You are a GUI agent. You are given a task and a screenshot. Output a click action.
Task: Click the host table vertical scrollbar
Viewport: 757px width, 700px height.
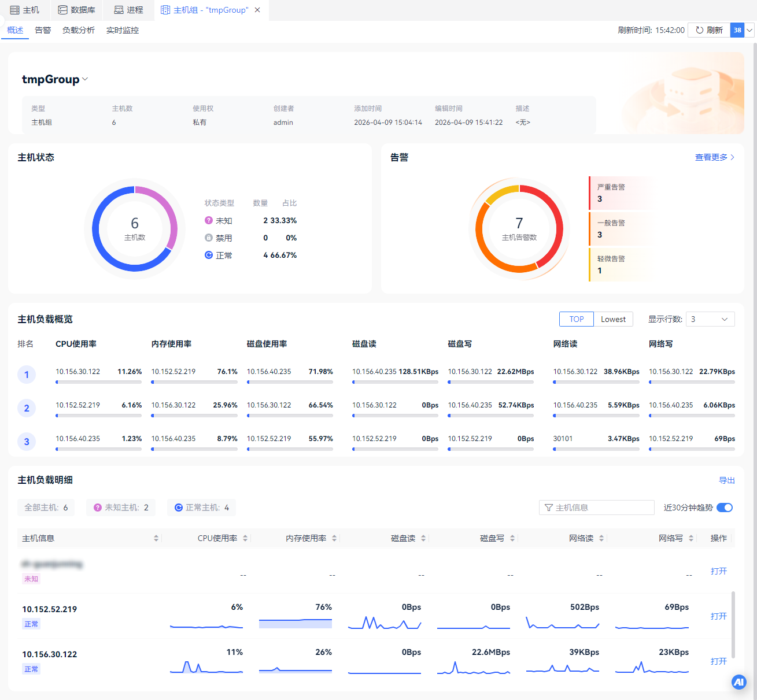733,624
